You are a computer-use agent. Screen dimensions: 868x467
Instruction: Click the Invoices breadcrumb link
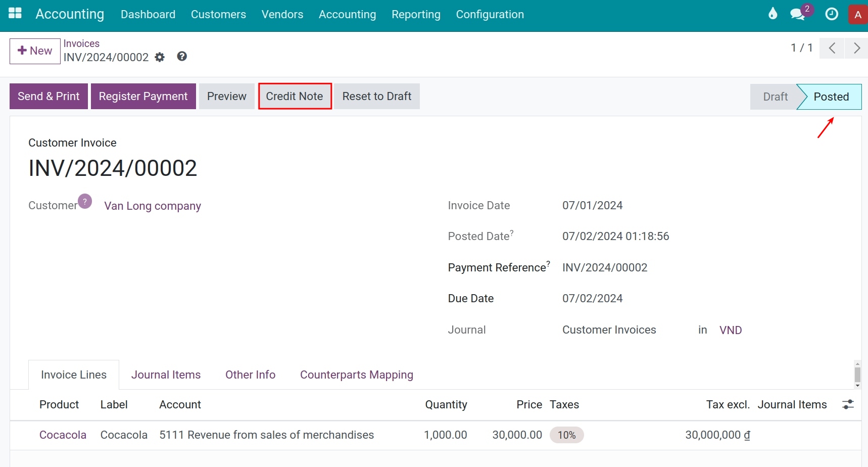click(x=81, y=43)
